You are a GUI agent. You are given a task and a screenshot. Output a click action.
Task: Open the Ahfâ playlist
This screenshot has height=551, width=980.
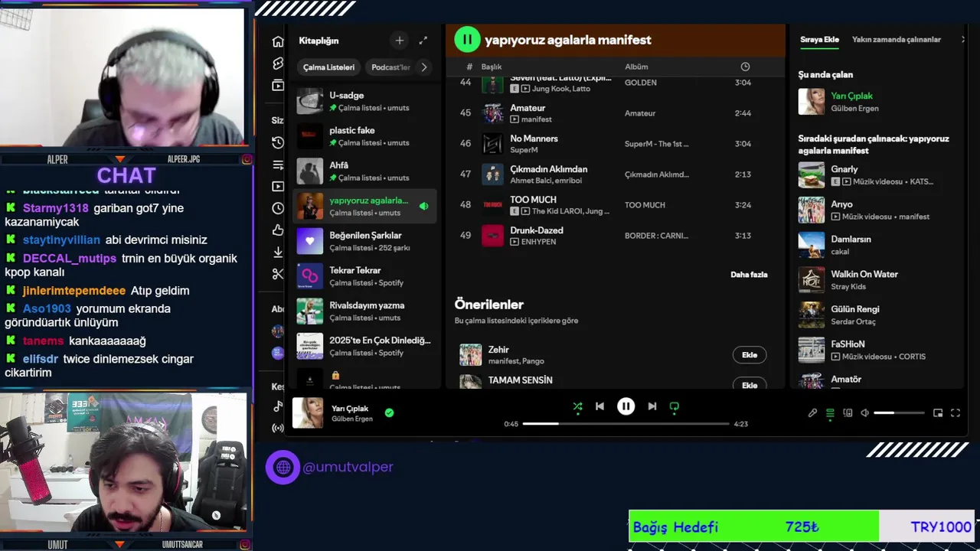(x=364, y=171)
